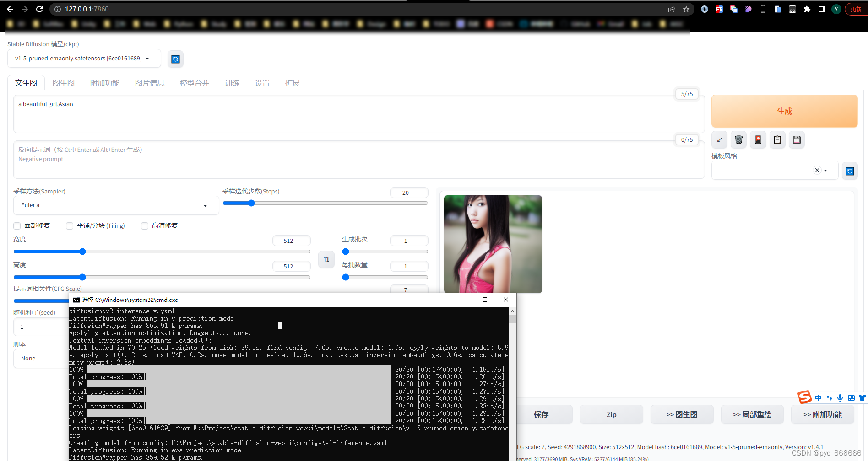Save current prompt as style with floppy icon
The height and width of the screenshot is (461, 868).
coord(797,139)
